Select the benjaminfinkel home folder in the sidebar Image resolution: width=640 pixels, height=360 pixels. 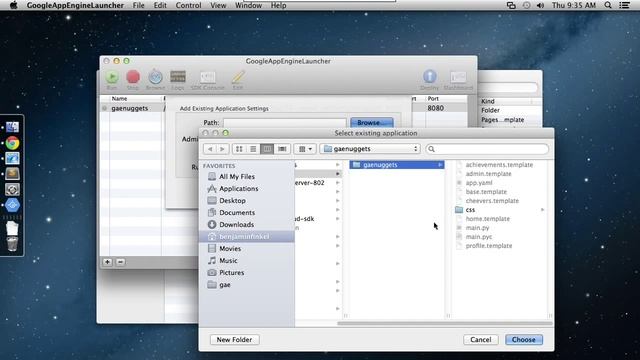pyautogui.click(x=247, y=236)
